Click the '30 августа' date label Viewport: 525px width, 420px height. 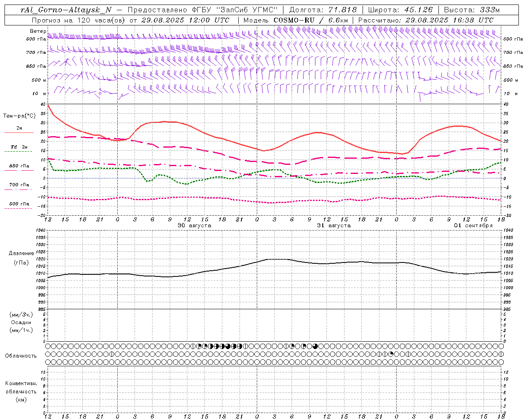tap(194, 226)
